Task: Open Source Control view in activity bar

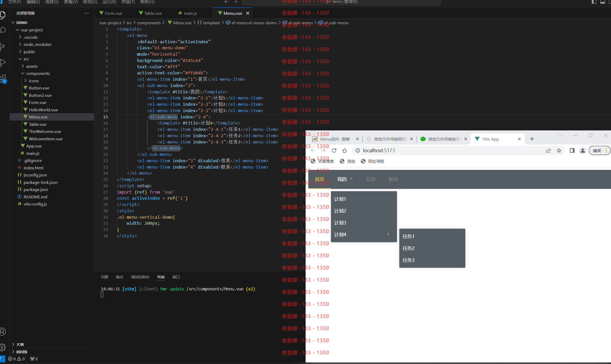Action: coord(3,47)
